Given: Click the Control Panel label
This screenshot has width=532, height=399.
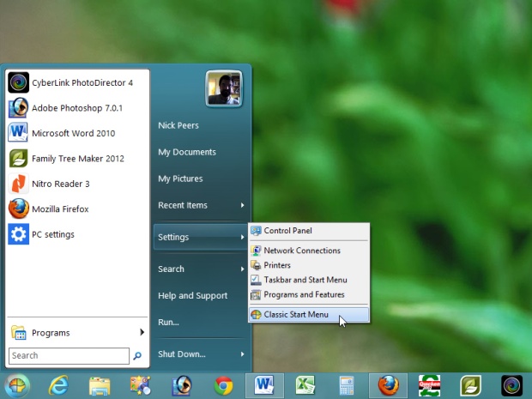Looking at the screenshot, I should tap(288, 231).
